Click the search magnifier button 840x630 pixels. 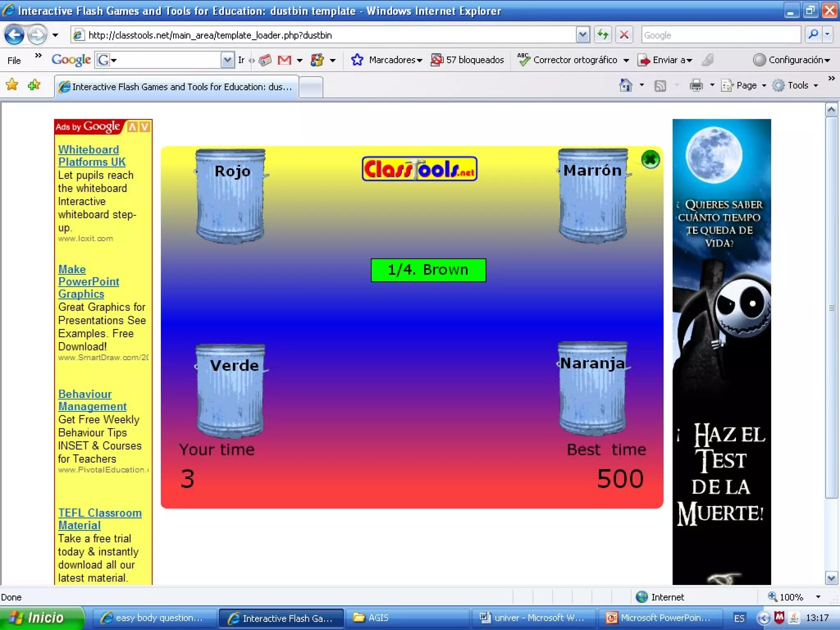813,35
